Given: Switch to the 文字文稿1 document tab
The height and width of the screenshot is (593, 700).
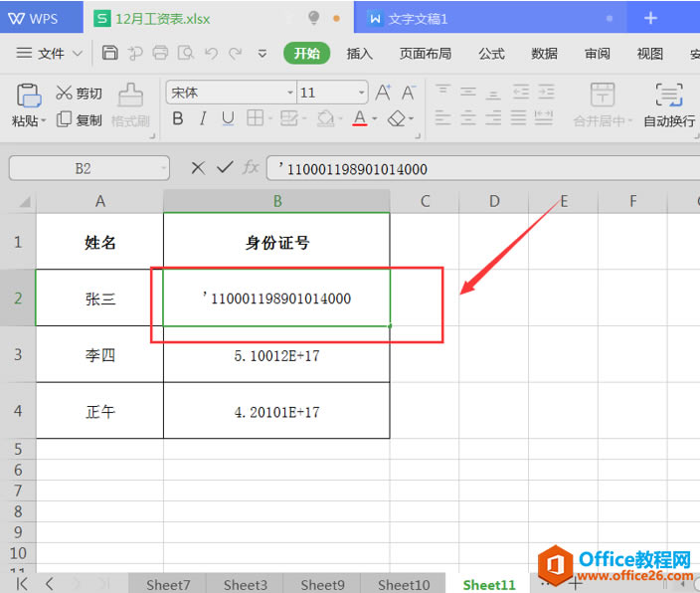Looking at the screenshot, I should (490, 18).
